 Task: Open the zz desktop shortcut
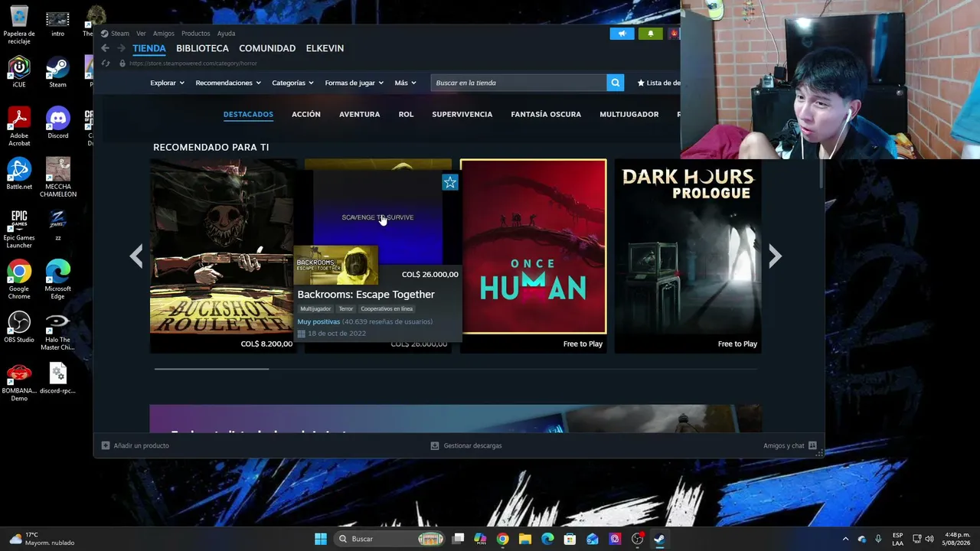tap(57, 225)
